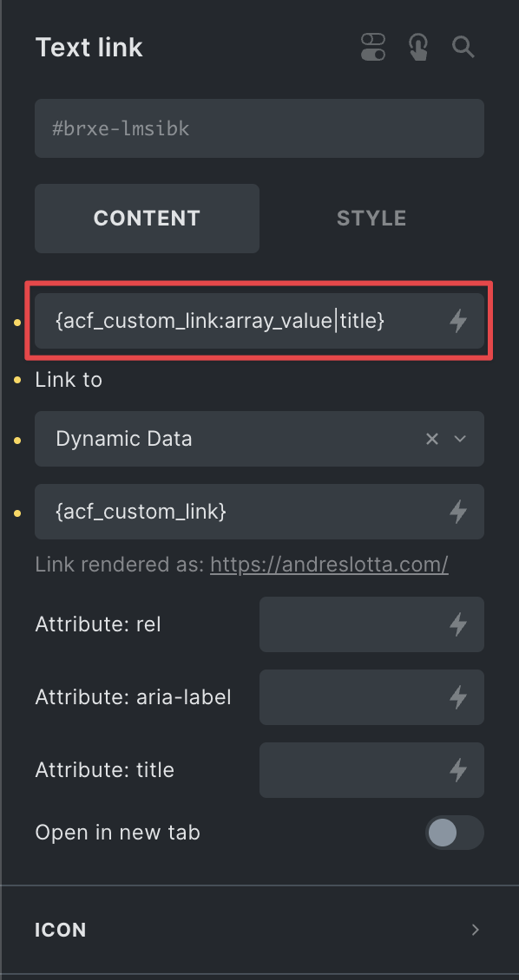
Task: Click dynamic data bolt in text field
Action: [x=458, y=321]
